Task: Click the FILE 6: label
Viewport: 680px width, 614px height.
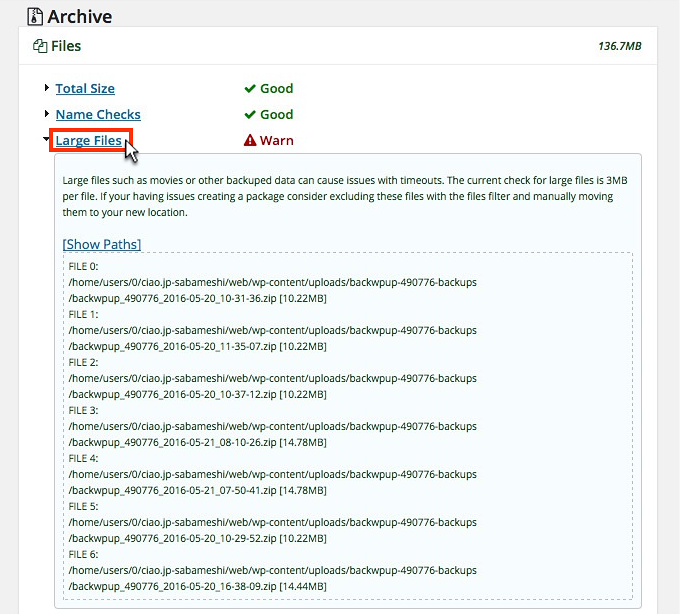Action: [83, 555]
